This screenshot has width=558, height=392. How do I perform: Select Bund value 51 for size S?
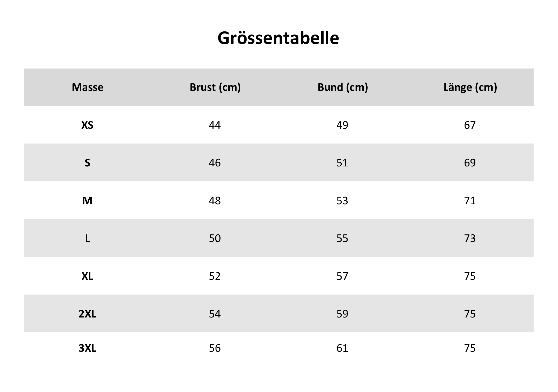pyautogui.click(x=342, y=163)
